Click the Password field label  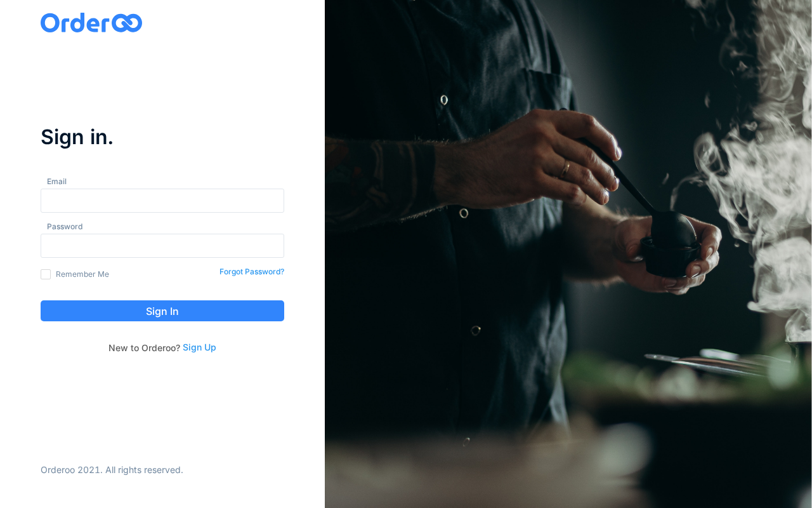[x=65, y=227]
